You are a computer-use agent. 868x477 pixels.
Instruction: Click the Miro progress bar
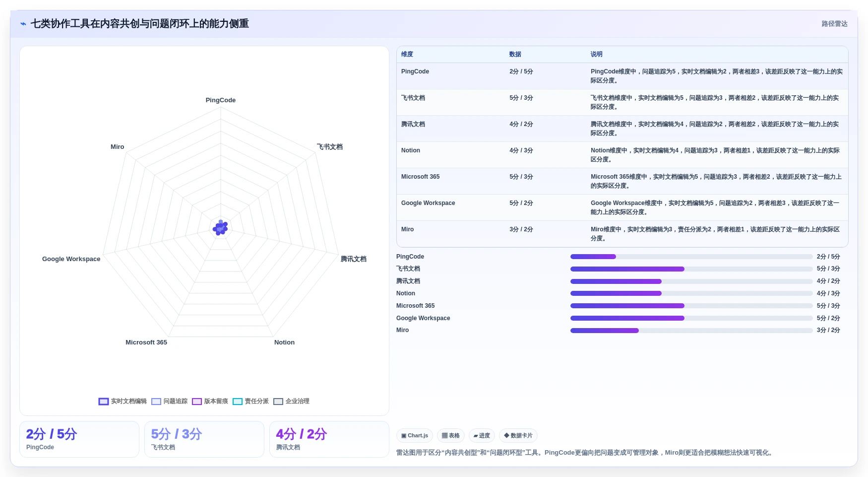pyautogui.click(x=691, y=331)
